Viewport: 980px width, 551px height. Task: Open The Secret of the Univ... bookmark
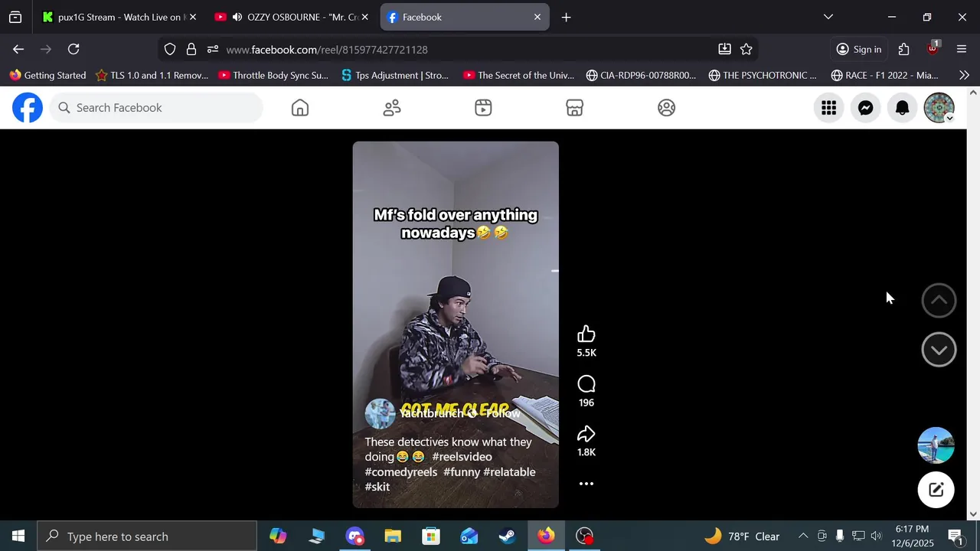[518, 75]
